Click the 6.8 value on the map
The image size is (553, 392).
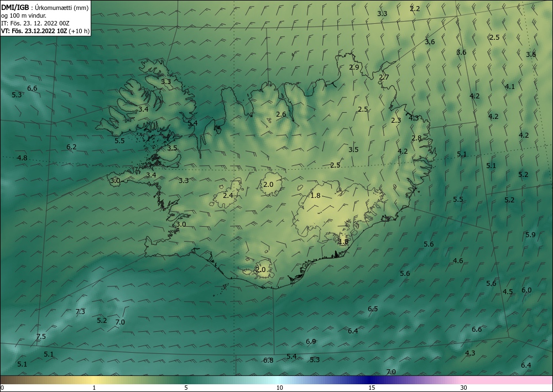268,360
